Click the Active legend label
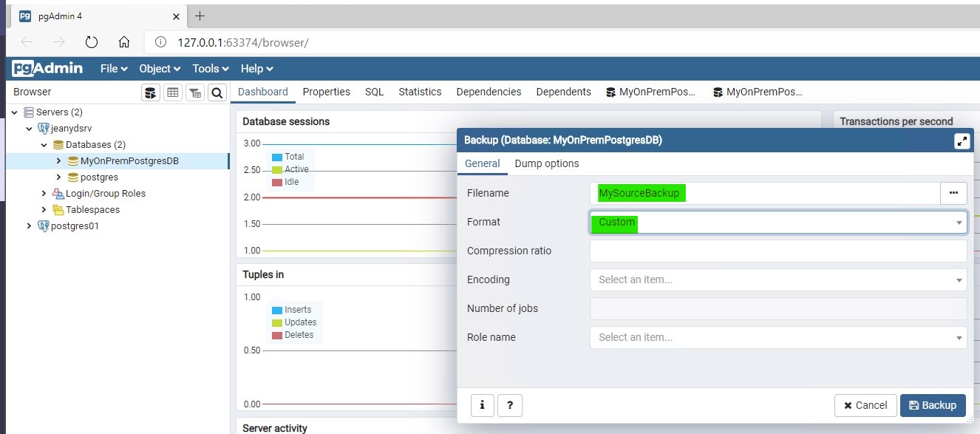Image resolution: width=980 pixels, height=434 pixels. coord(296,169)
